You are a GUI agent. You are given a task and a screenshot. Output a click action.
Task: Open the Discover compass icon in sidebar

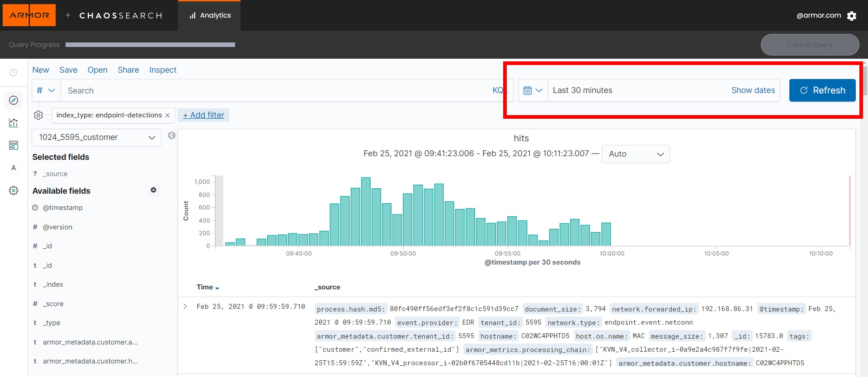(14, 100)
